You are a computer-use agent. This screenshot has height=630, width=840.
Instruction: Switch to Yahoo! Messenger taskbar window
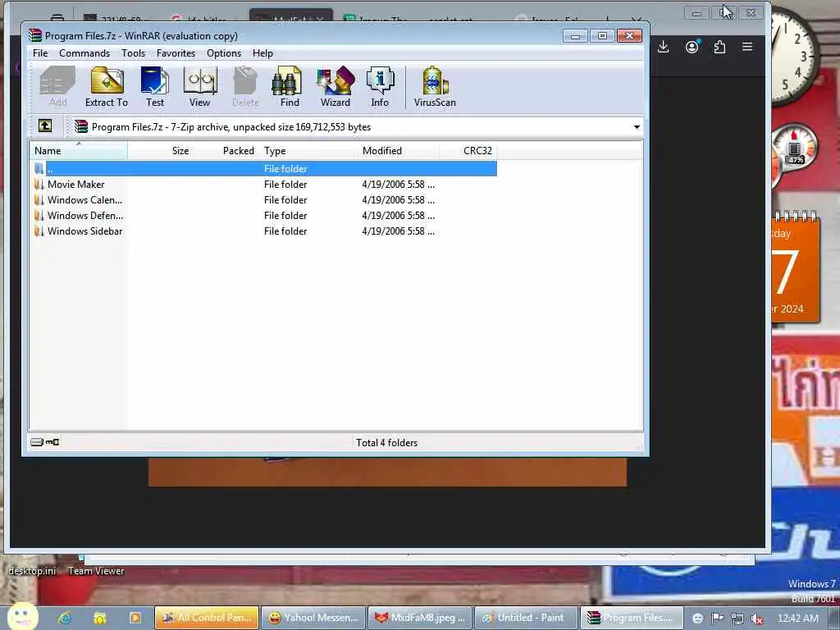(x=313, y=618)
